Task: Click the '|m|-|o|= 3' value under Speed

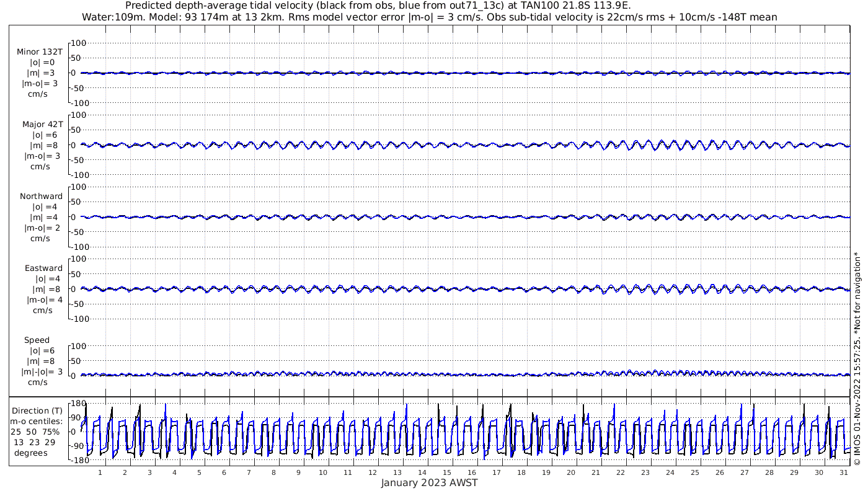Action: (42, 372)
